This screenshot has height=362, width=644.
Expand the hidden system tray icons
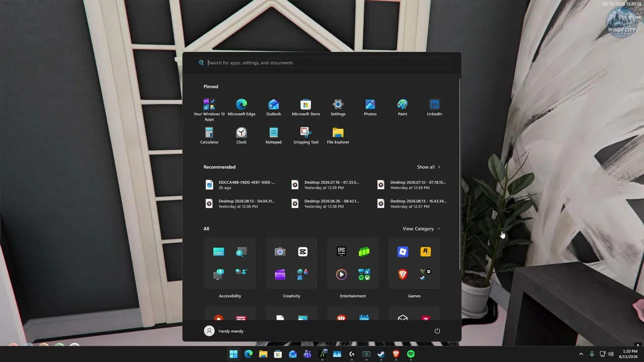(x=581, y=354)
